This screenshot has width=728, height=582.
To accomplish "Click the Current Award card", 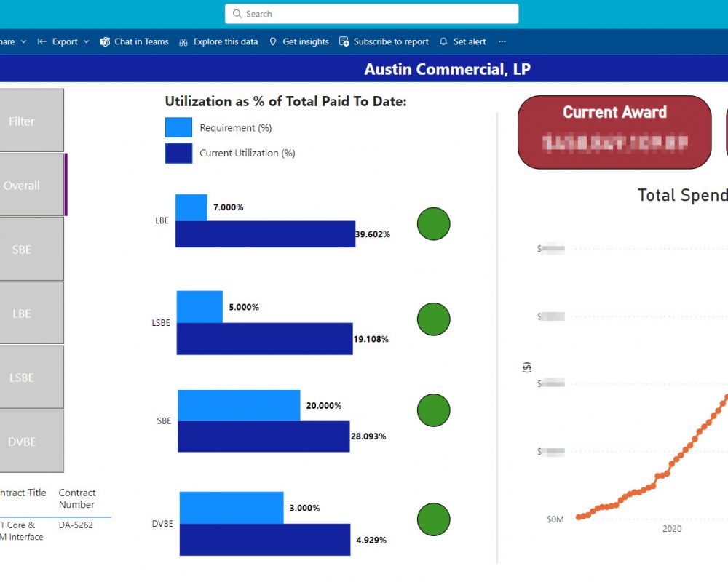I will click(614, 132).
